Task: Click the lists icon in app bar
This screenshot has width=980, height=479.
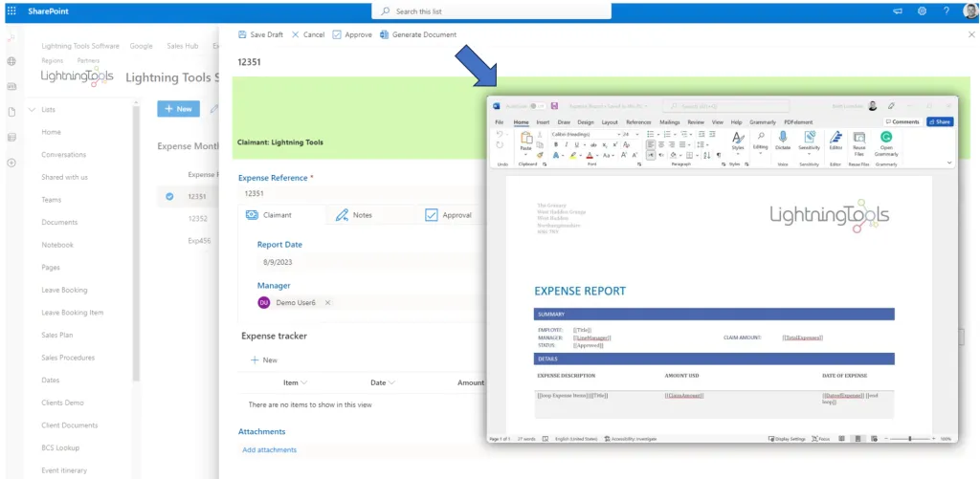Action: pos(11,138)
